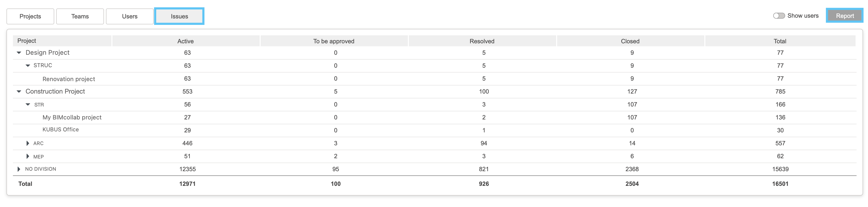This screenshot has width=868, height=207.
Task: Click the Active column header
Action: [186, 41]
